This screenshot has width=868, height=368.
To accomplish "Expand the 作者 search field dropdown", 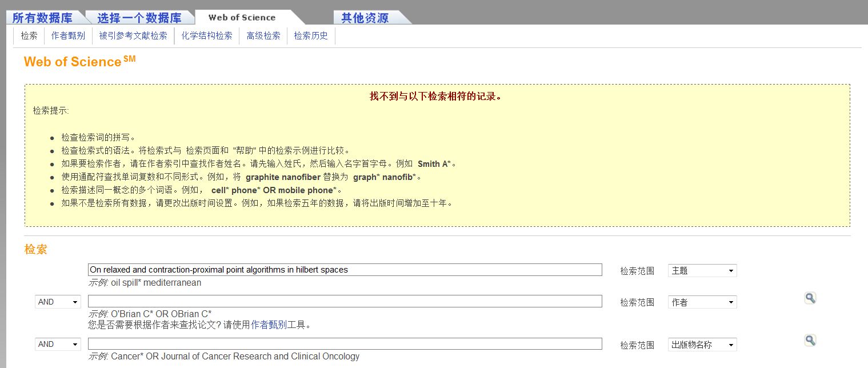I will 702,302.
